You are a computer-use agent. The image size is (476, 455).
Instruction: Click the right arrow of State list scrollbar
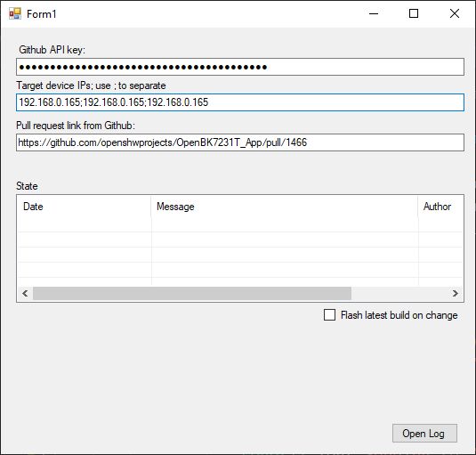[455, 294]
